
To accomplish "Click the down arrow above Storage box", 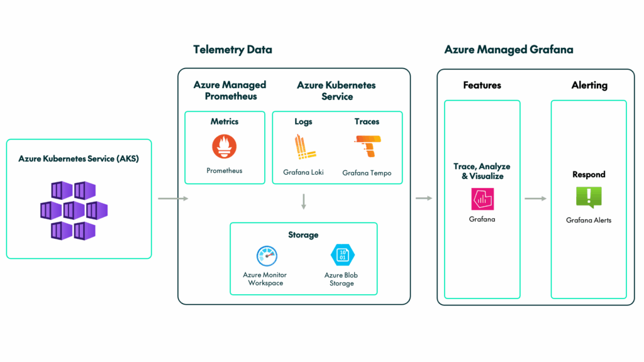I will pos(304,202).
